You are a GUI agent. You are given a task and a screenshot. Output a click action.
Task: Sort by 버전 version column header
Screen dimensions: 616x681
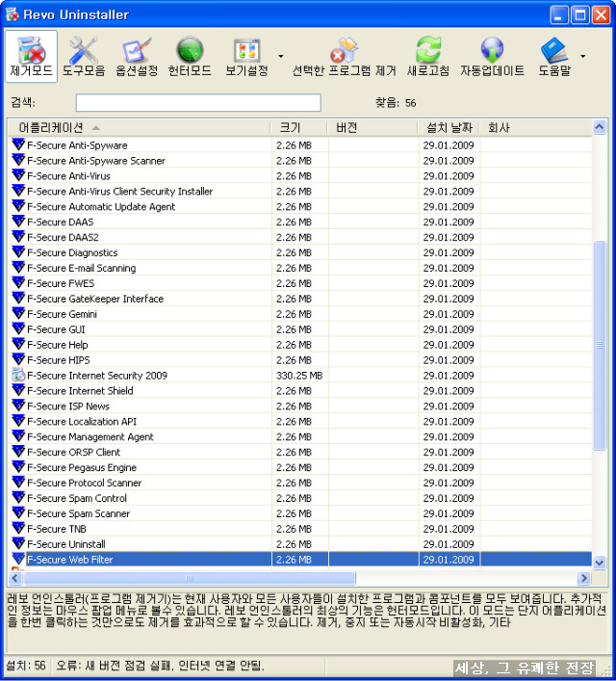[372, 128]
